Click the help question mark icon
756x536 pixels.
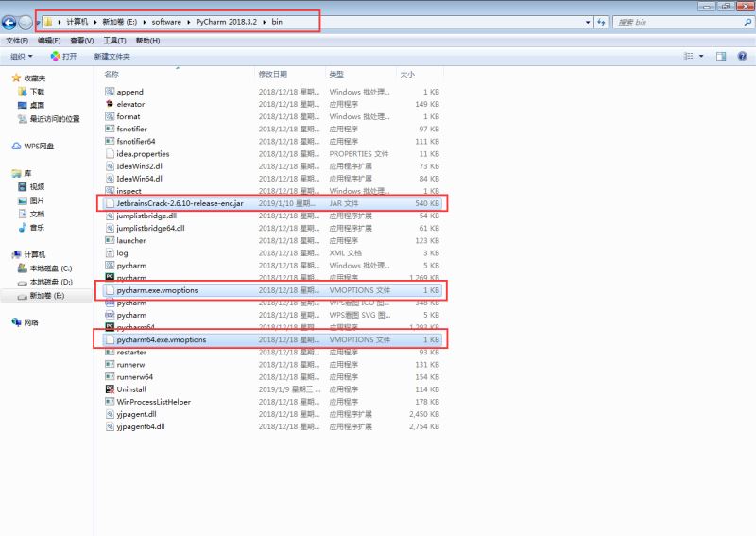click(x=743, y=57)
